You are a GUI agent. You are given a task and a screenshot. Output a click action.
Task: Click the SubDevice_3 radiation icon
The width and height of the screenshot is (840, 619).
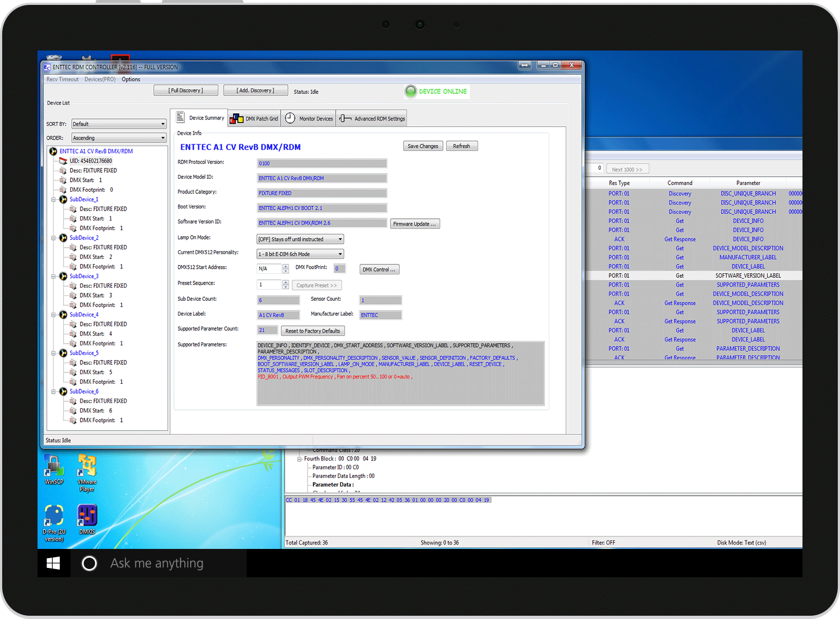[64, 276]
